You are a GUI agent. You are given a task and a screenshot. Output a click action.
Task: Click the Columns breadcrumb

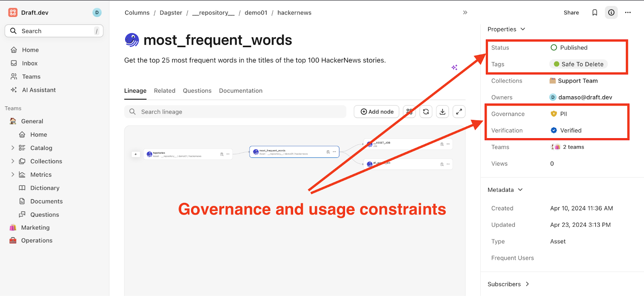[x=137, y=12]
